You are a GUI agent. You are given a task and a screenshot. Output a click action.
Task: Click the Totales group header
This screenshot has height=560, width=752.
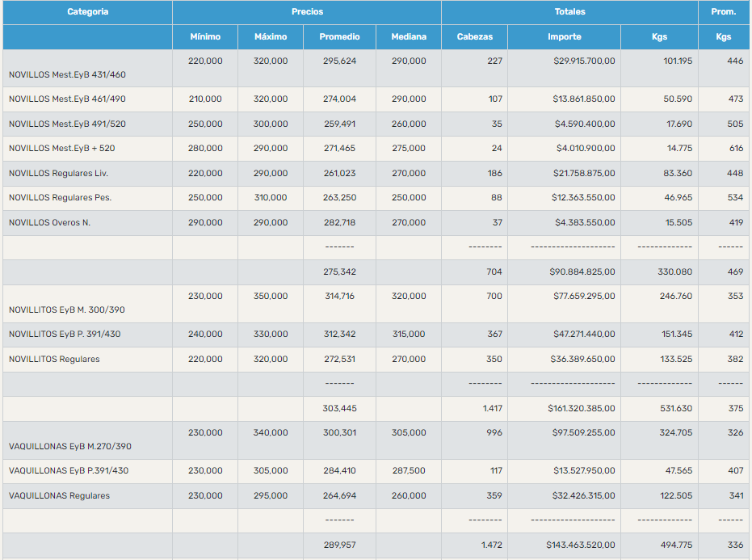point(569,12)
